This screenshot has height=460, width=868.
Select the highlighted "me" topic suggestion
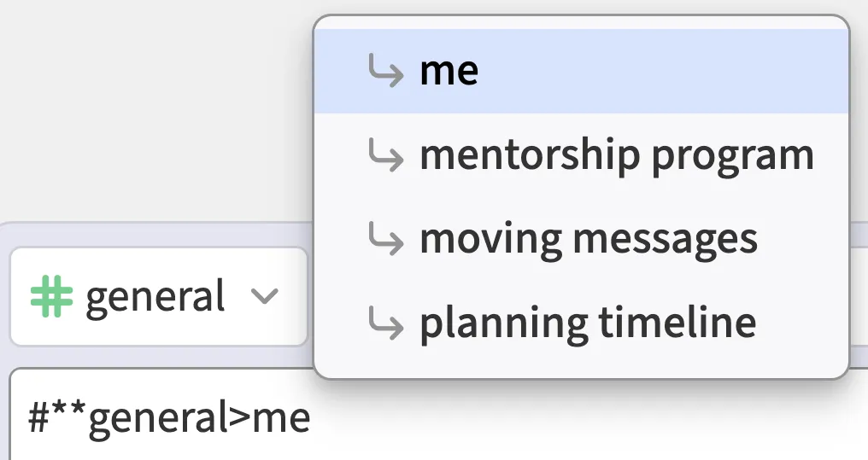tap(449, 72)
